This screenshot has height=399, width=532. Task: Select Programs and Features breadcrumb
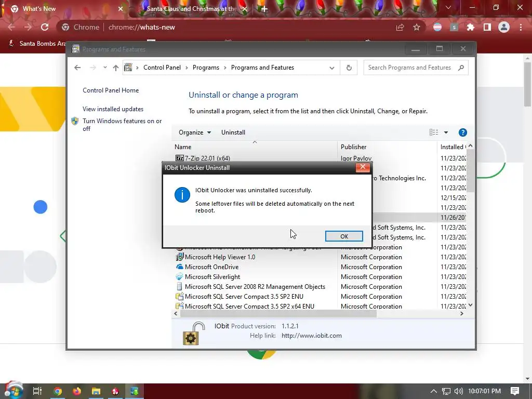262,68
